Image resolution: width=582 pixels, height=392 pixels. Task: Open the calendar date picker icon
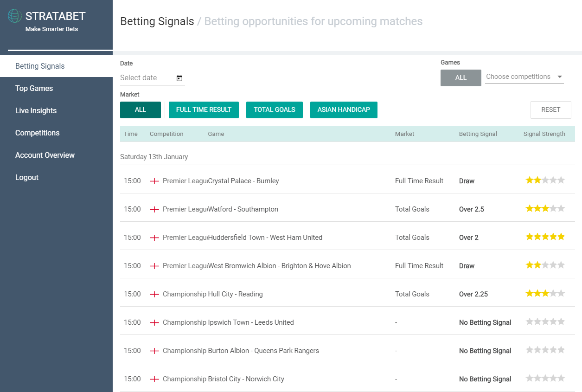(179, 78)
